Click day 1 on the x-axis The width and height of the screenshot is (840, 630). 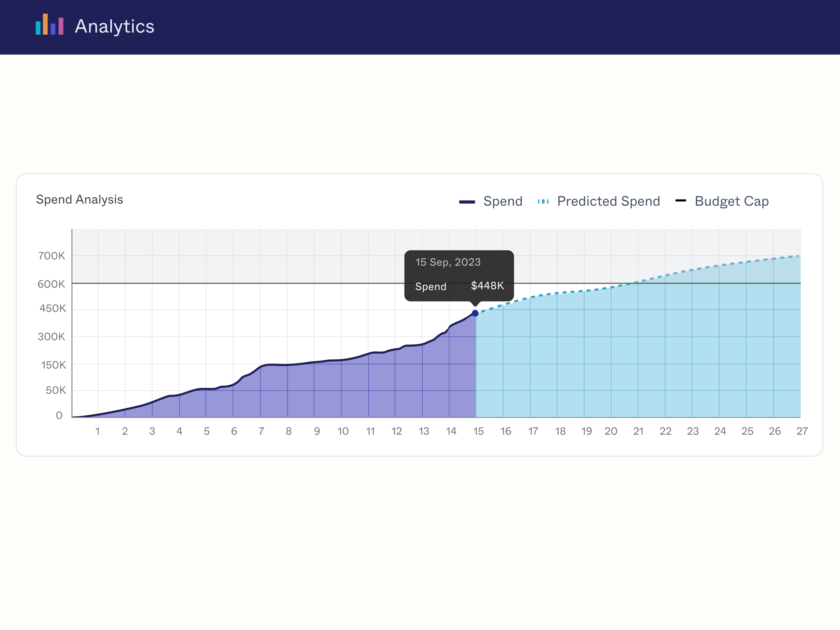(x=98, y=431)
